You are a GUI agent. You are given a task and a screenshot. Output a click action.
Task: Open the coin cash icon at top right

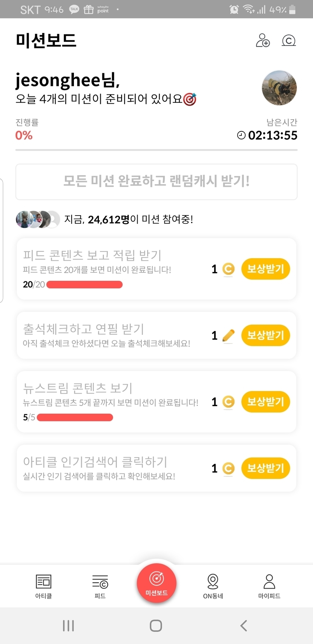point(289,40)
